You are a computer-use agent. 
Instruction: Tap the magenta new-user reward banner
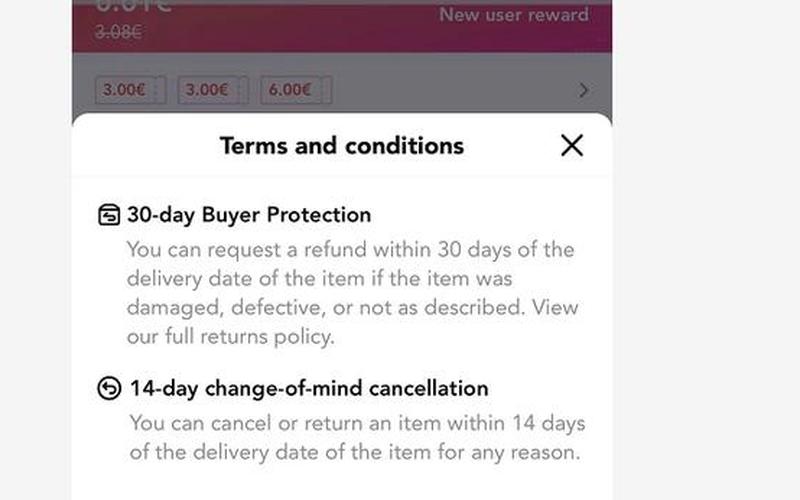click(x=342, y=26)
